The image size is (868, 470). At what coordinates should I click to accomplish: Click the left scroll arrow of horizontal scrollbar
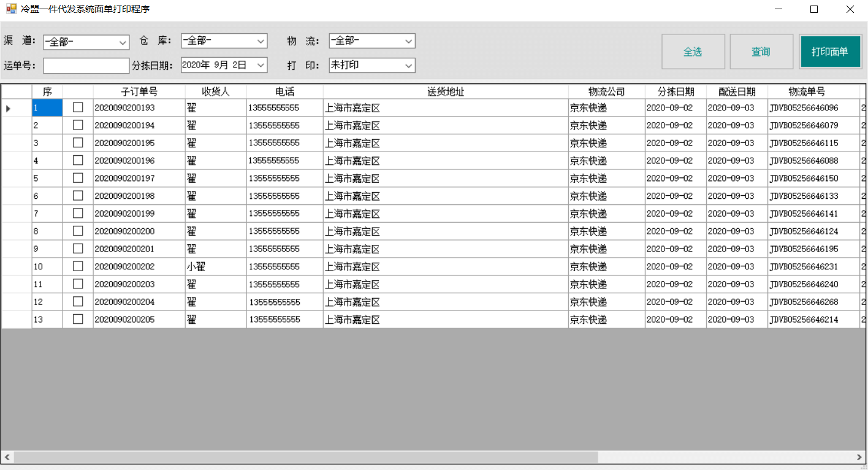7,457
